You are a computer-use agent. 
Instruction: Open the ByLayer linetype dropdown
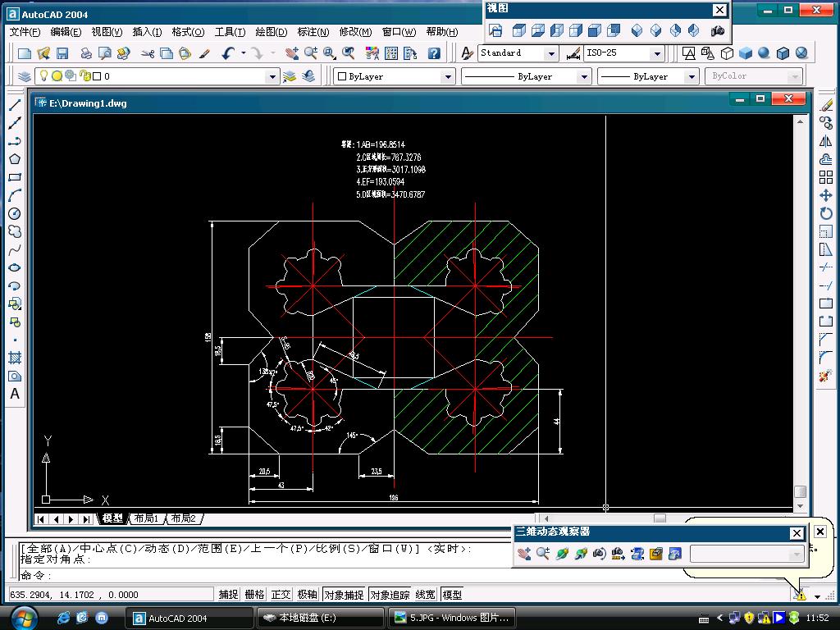pos(584,76)
